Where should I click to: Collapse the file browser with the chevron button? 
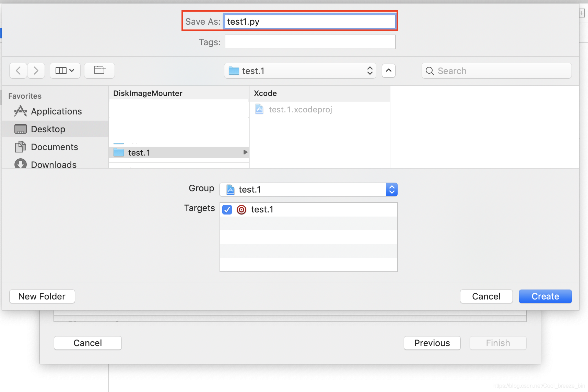pyautogui.click(x=388, y=71)
